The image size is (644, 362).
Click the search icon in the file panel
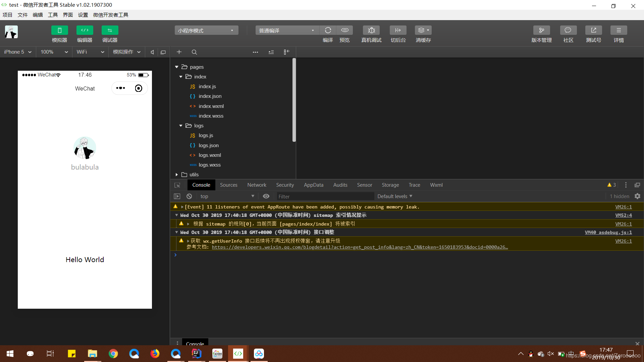click(x=194, y=52)
